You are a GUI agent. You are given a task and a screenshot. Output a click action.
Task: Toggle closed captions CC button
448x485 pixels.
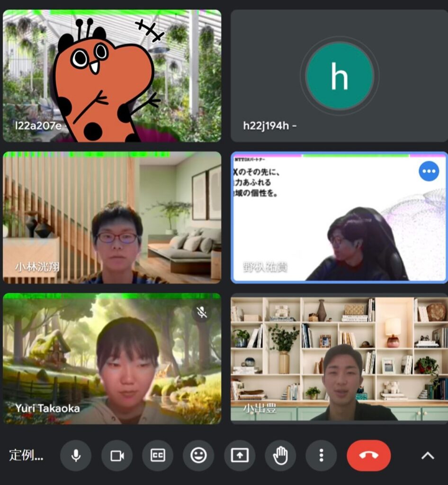point(158,455)
